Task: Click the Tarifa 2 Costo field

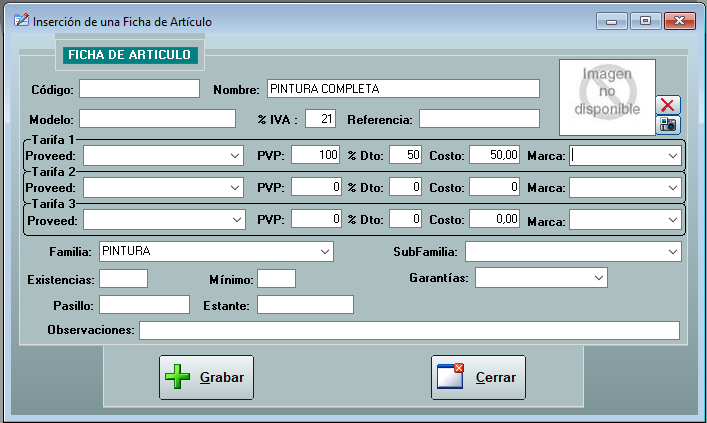Action: 494,187
